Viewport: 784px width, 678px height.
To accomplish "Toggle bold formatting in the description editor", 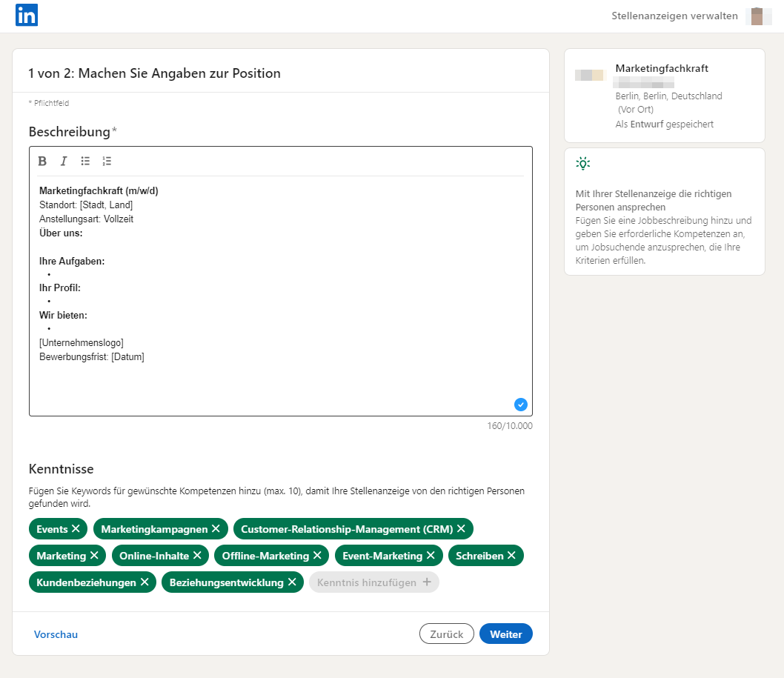I will point(42,161).
